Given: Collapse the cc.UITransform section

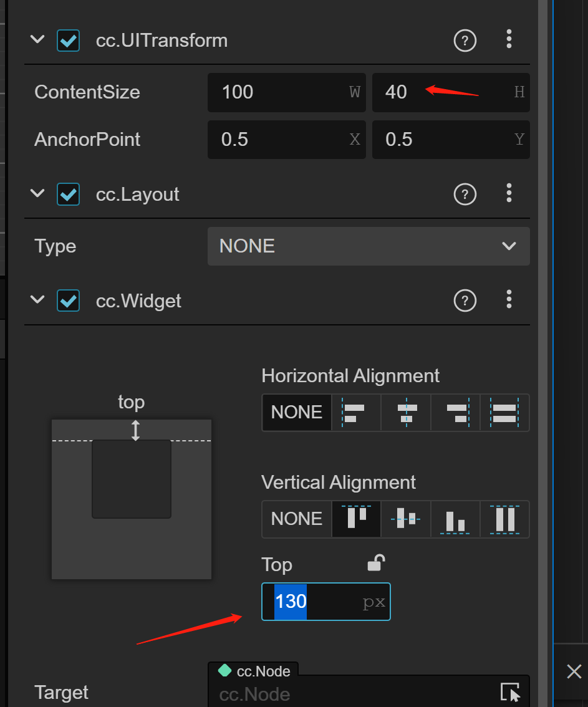Looking at the screenshot, I should [37, 40].
